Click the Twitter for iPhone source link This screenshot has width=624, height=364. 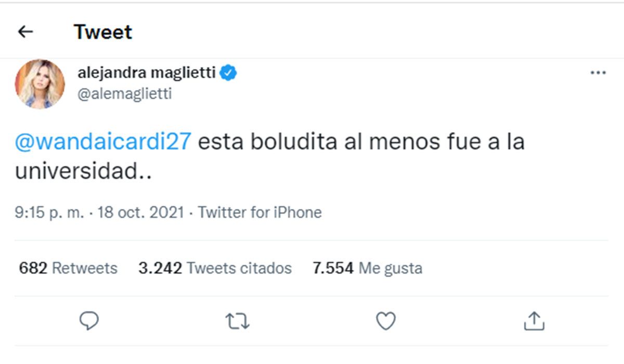[x=260, y=213]
